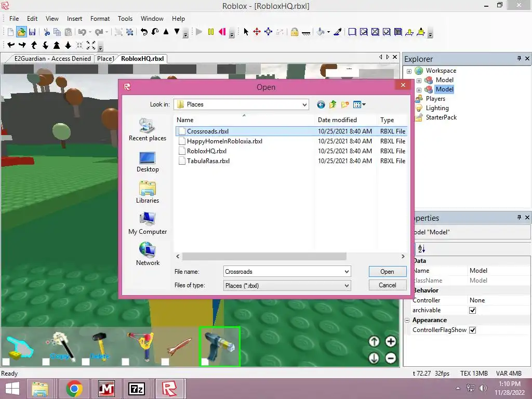Click the Open button in dialog
This screenshot has height=399, width=532.
(388, 271)
